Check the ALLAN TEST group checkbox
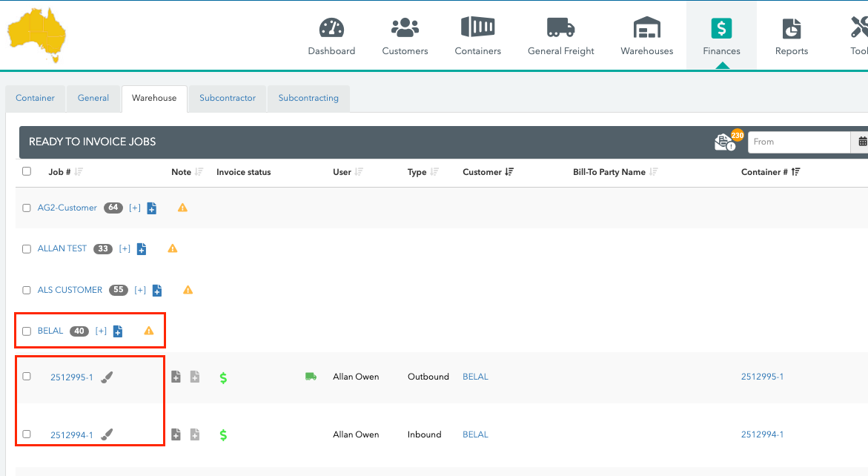Viewport: 868px width, 476px height. coord(27,249)
